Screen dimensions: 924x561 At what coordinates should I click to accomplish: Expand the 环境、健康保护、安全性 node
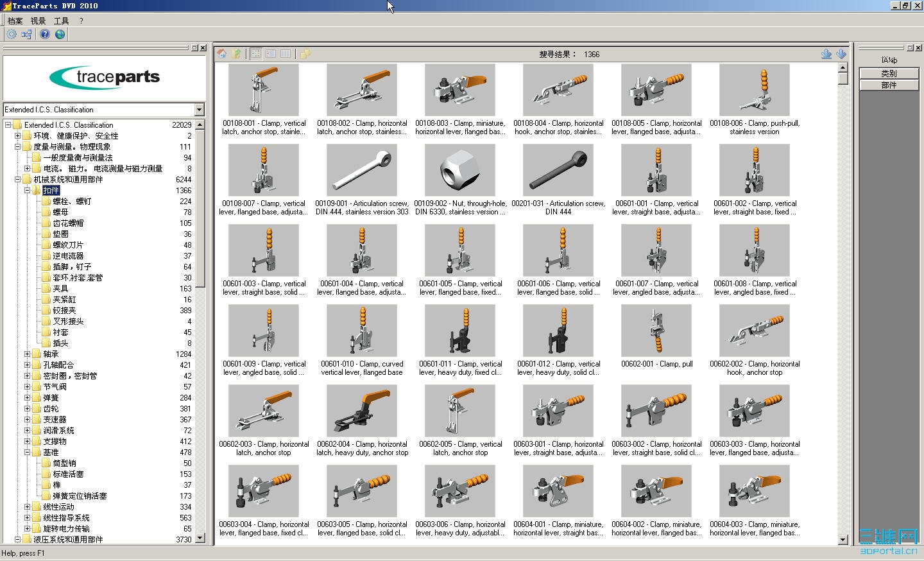(18, 136)
